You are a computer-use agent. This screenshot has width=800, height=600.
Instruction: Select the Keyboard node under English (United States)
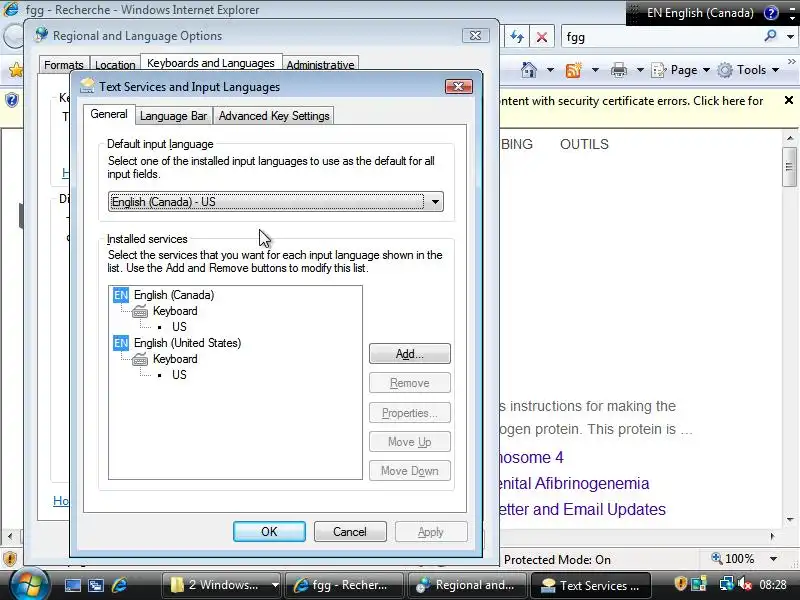coord(175,359)
